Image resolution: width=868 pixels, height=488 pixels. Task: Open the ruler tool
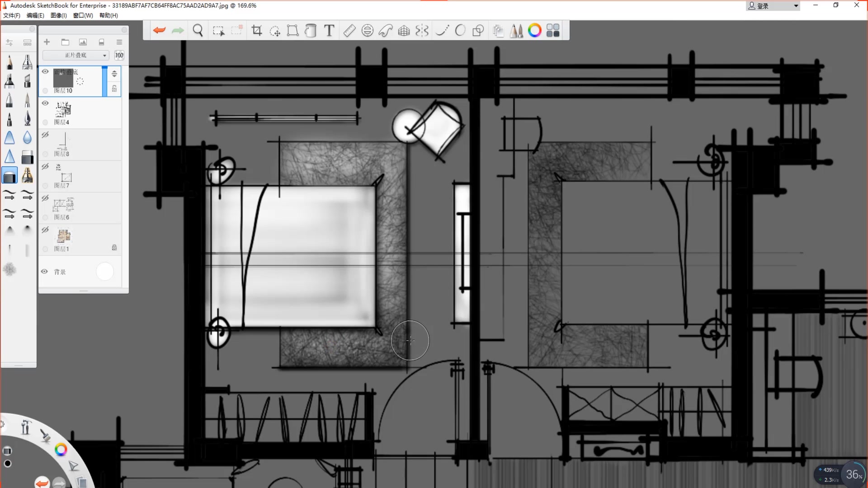pyautogui.click(x=349, y=30)
